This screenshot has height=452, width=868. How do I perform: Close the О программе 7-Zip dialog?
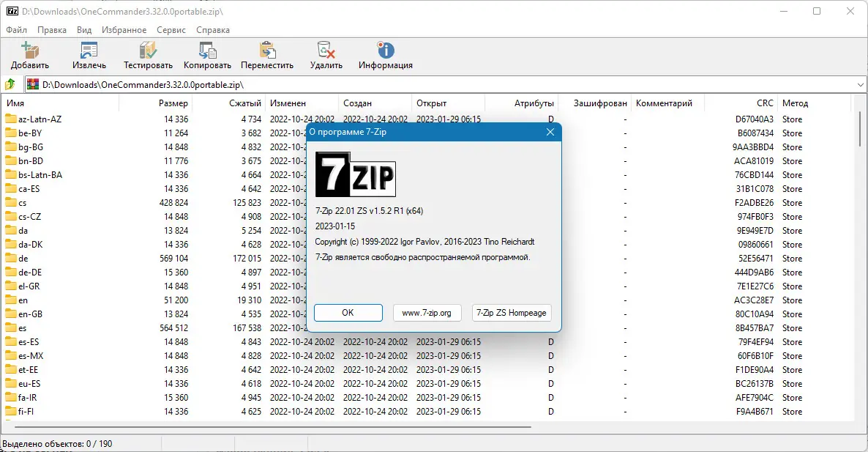550,132
